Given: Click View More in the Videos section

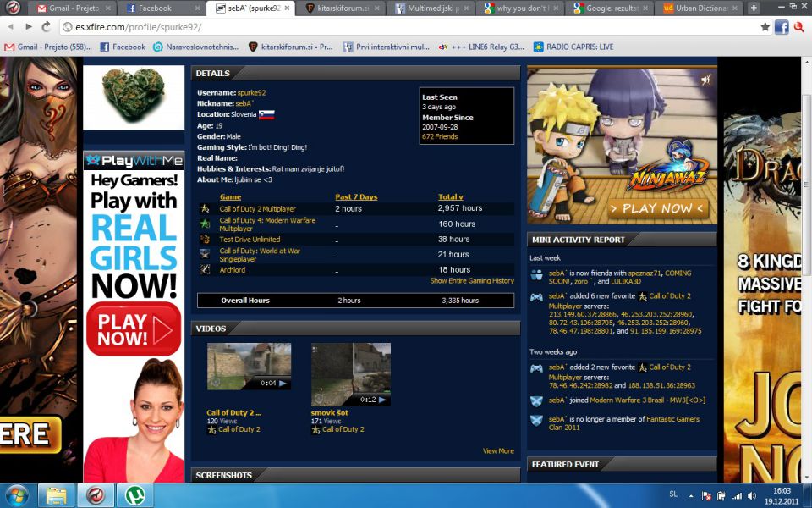Looking at the screenshot, I should 498,451.
